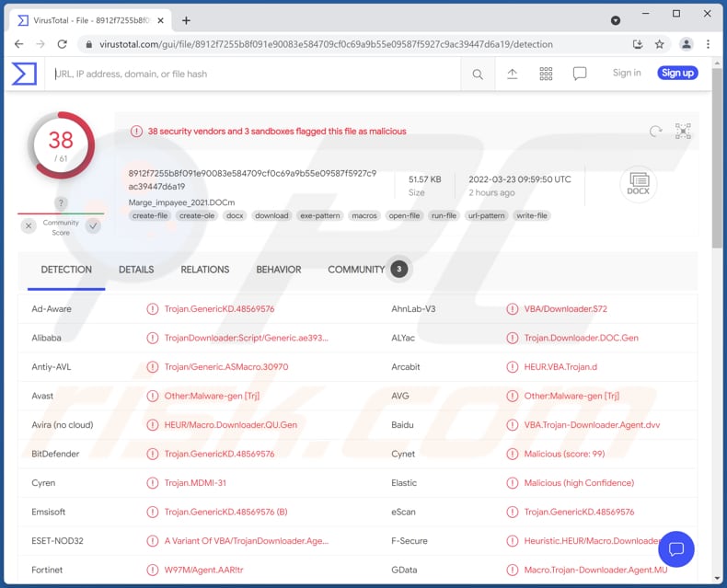Open the browser profile icon
Screen dimensions: 727x588
[687, 44]
